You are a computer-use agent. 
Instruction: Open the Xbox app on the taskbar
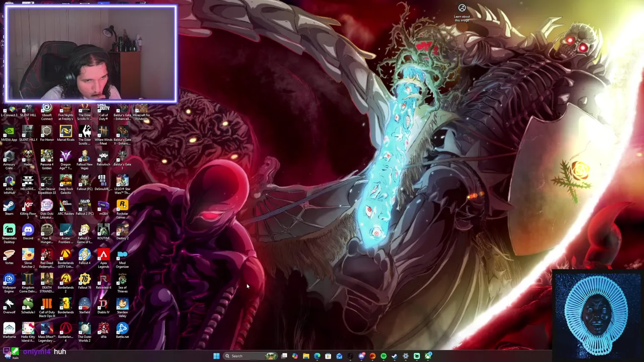pyautogui.click(x=428, y=356)
